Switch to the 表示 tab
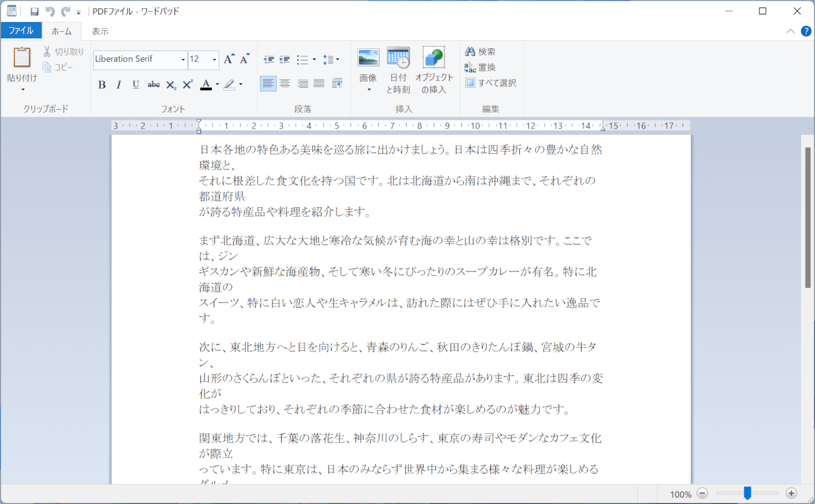The height and width of the screenshot is (504, 815). coord(100,31)
